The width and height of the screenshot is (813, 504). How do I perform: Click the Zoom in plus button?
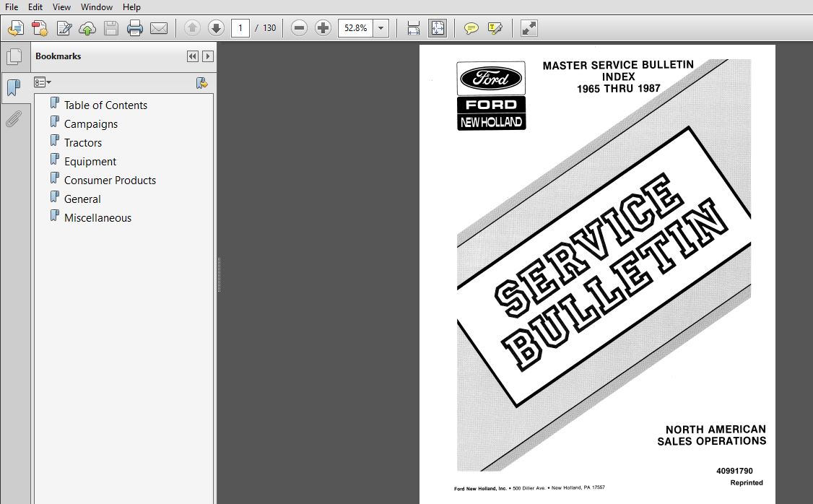(x=323, y=28)
